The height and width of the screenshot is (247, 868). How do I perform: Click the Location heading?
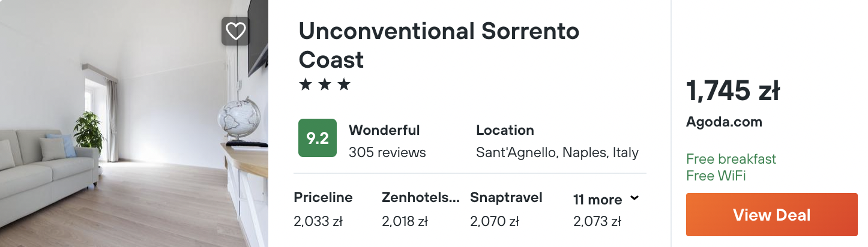pyautogui.click(x=505, y=130)
